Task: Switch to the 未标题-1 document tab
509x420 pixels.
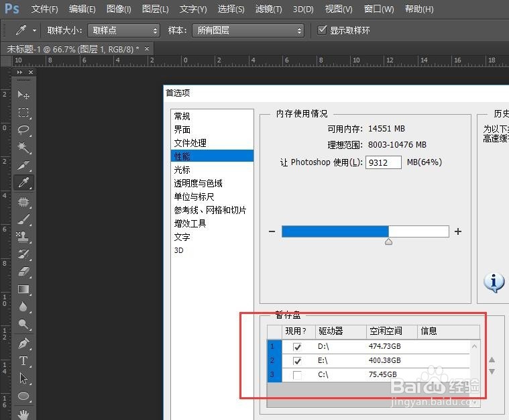Action: [x=73, y=49]
